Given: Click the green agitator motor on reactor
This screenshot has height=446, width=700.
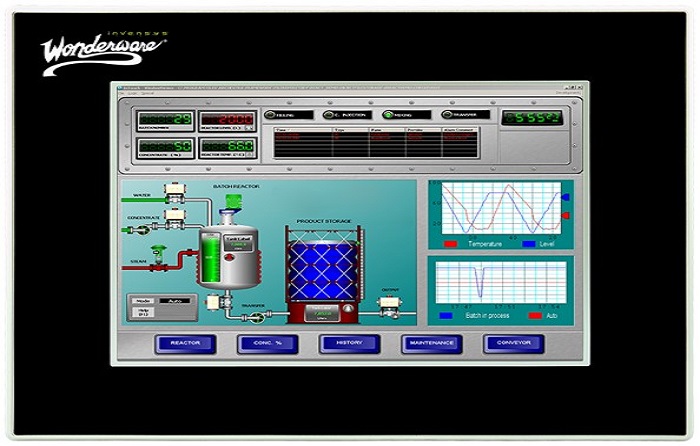Looking at the screenshot, I should coord(233,202).
